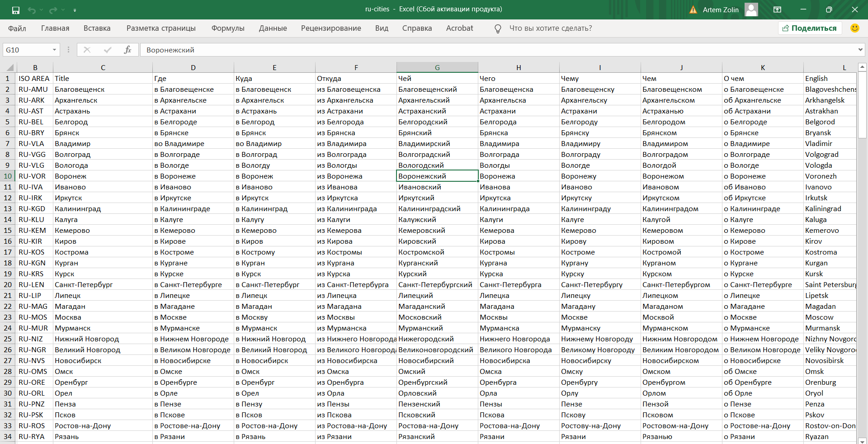868x444 pixels.
Task: Select all cells with corner triangle
Action: pos(9,68)
